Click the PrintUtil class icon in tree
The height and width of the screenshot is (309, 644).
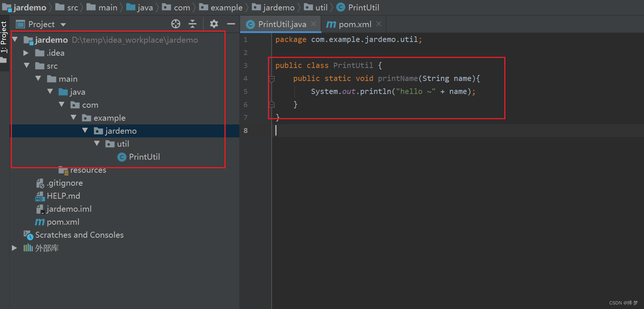(x=122, y=157)
